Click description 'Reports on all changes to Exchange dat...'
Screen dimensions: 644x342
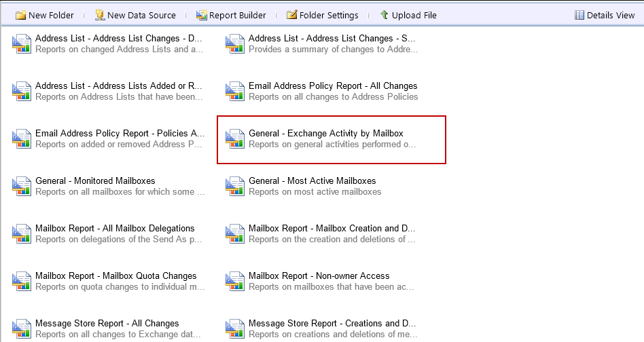coord(118,335)
